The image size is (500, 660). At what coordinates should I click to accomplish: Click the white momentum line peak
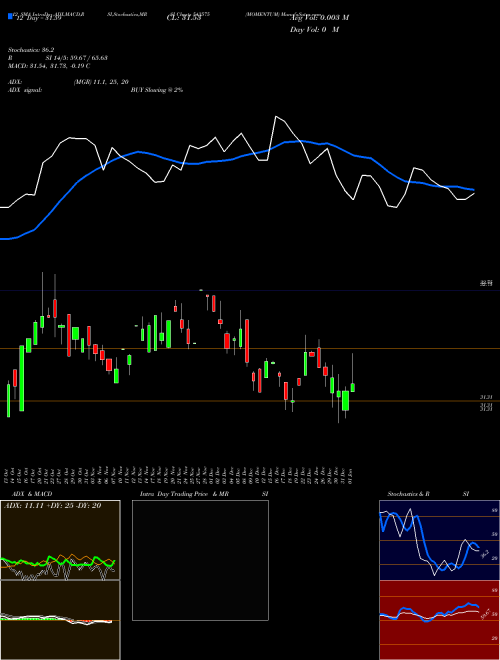276,117
